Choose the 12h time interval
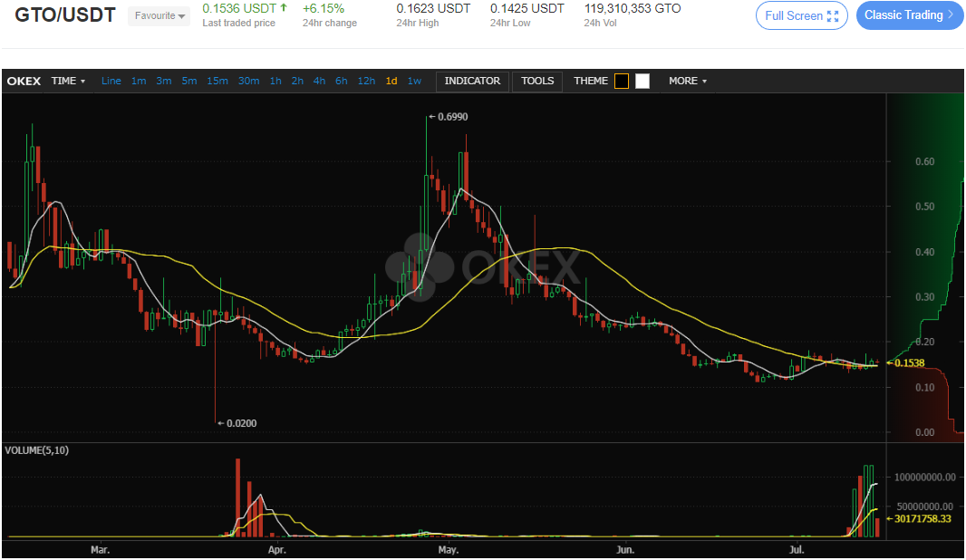This screenshot has width=966, height=560. coord(366,81)
